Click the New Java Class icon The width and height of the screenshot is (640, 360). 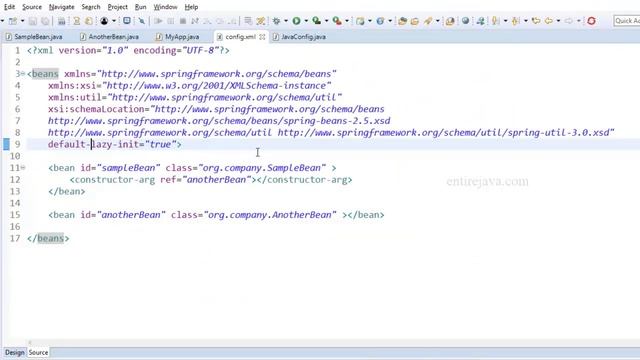coord(380,21)
